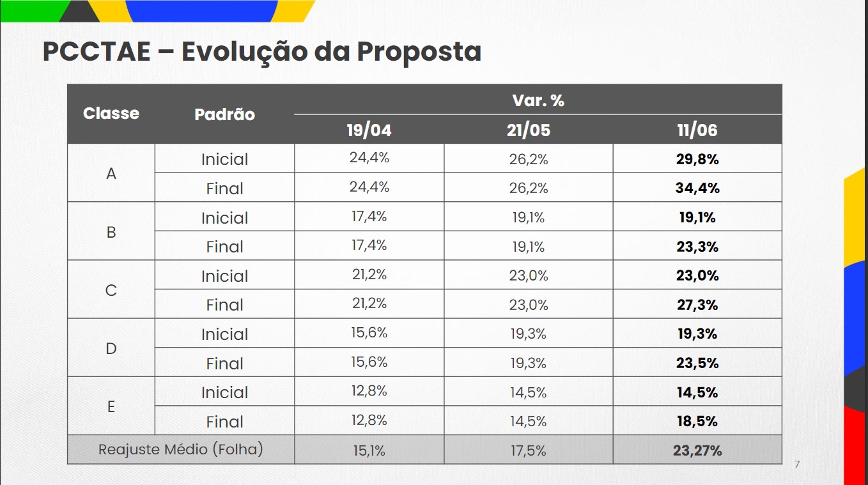
Task: Click the "17,5%" average value
Action: pos(528,450)
